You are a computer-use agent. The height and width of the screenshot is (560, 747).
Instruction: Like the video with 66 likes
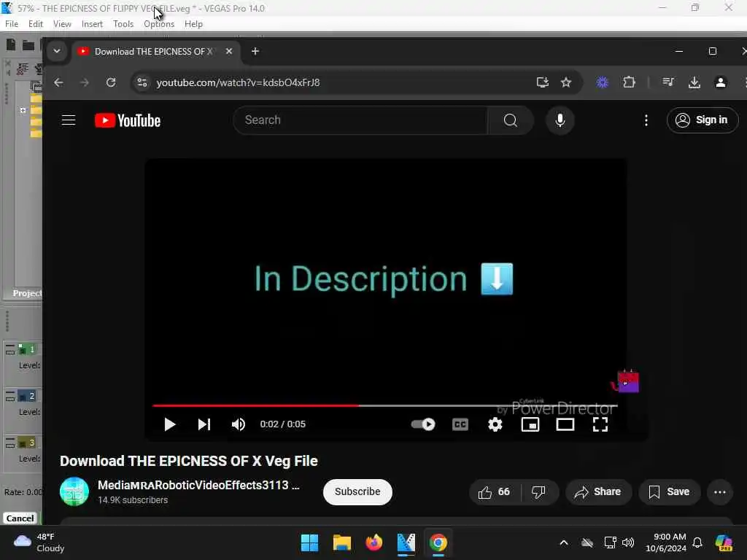(495, 492)
